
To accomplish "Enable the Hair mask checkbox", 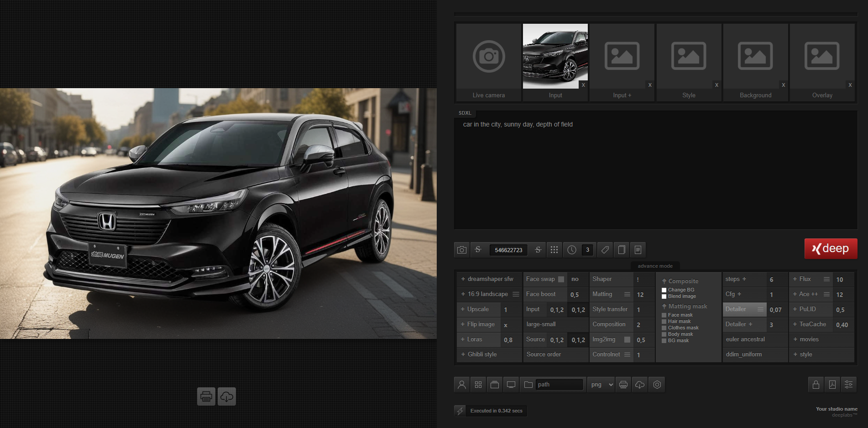I will 664,322.
